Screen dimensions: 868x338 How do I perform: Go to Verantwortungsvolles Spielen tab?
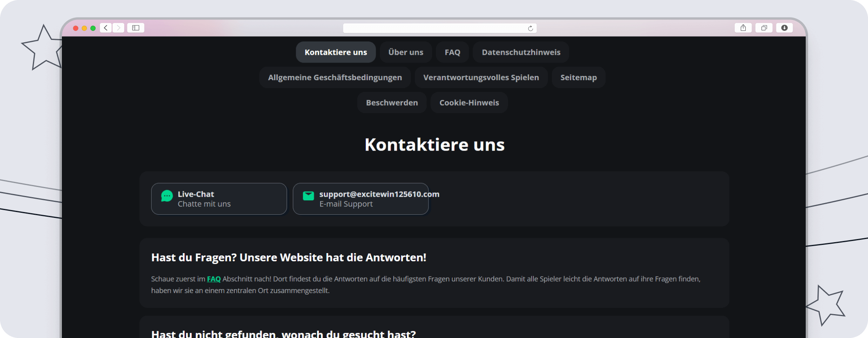coord(481,77)
